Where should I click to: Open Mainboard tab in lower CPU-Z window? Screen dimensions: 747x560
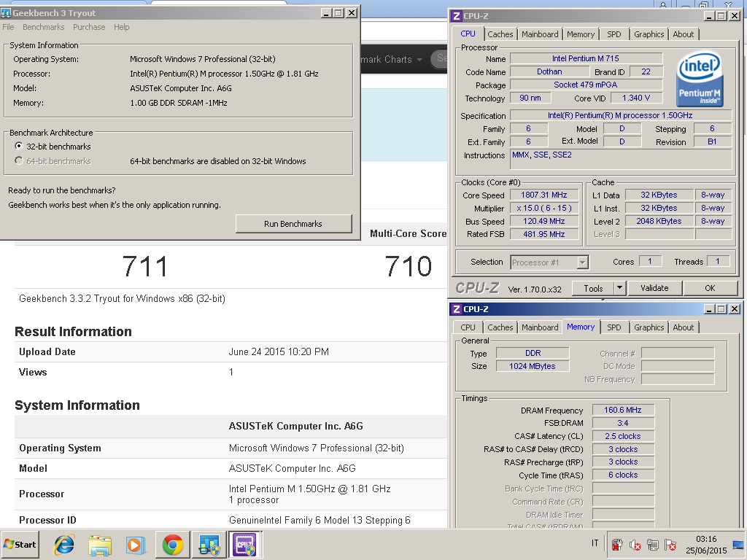(540, 327)
